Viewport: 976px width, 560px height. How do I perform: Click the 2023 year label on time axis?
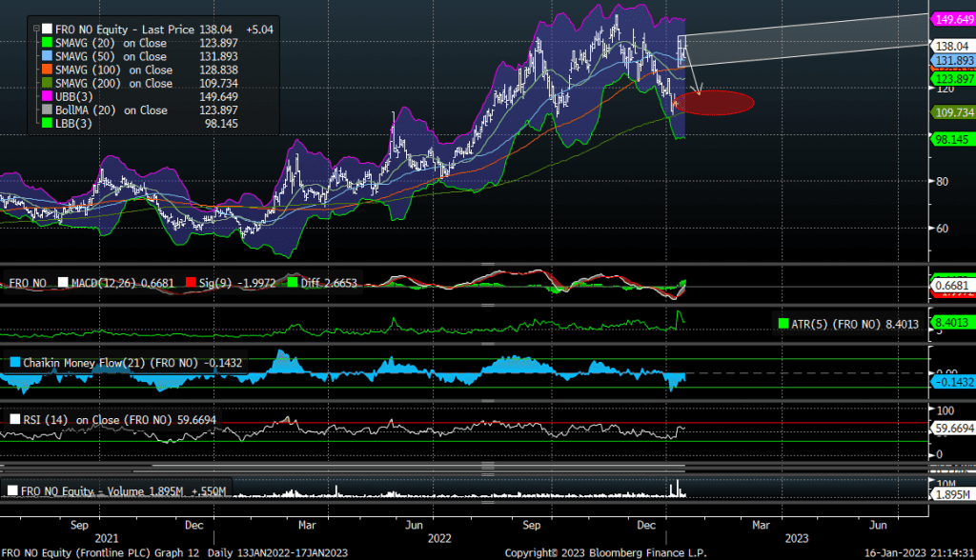796,538
